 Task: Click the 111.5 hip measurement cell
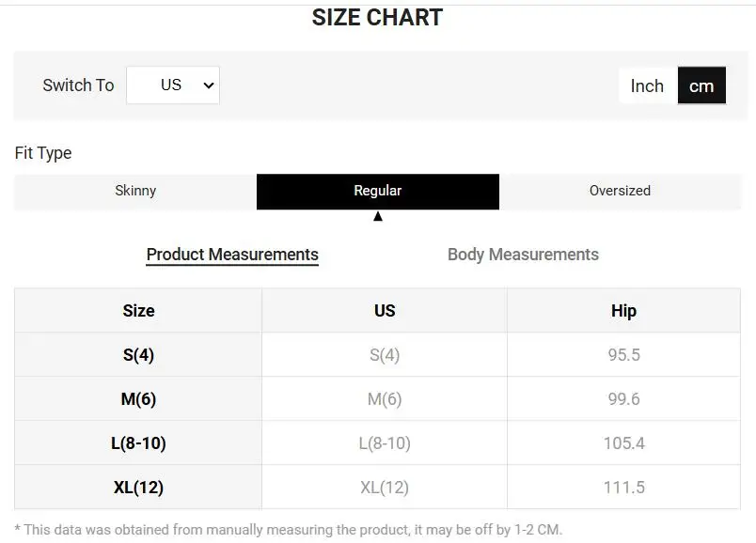pos(623,488)
